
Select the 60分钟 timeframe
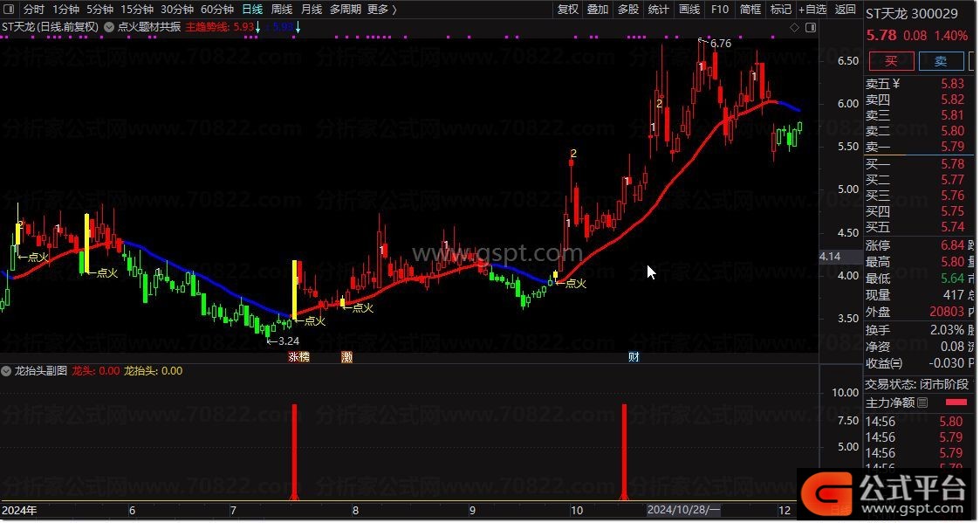coord(217,10)
